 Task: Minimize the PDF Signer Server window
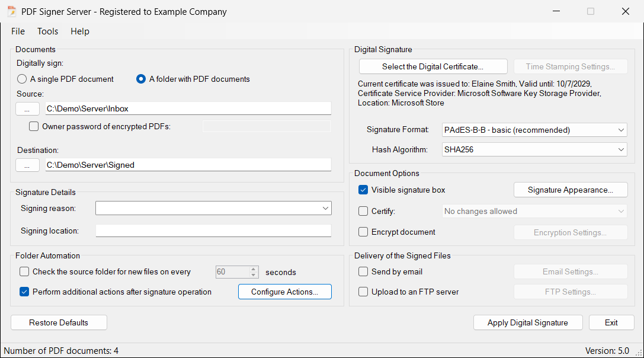[x=556, y=11]
